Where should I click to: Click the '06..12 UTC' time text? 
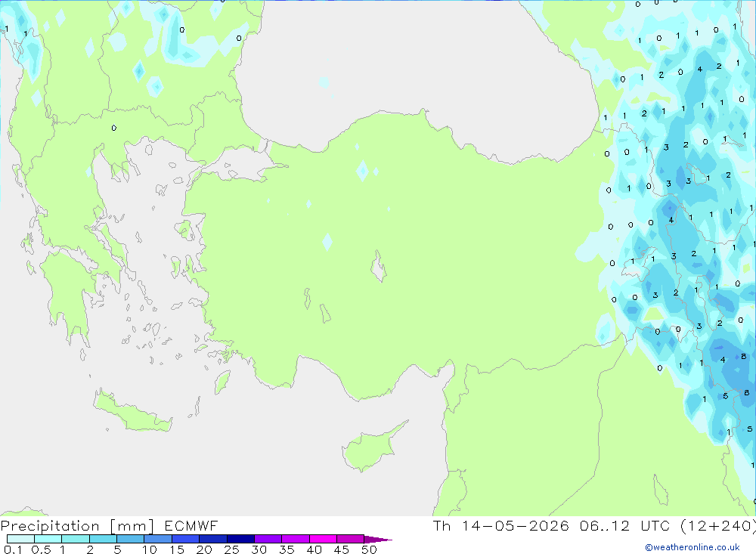pyautogui.click(x=625, y=525)
